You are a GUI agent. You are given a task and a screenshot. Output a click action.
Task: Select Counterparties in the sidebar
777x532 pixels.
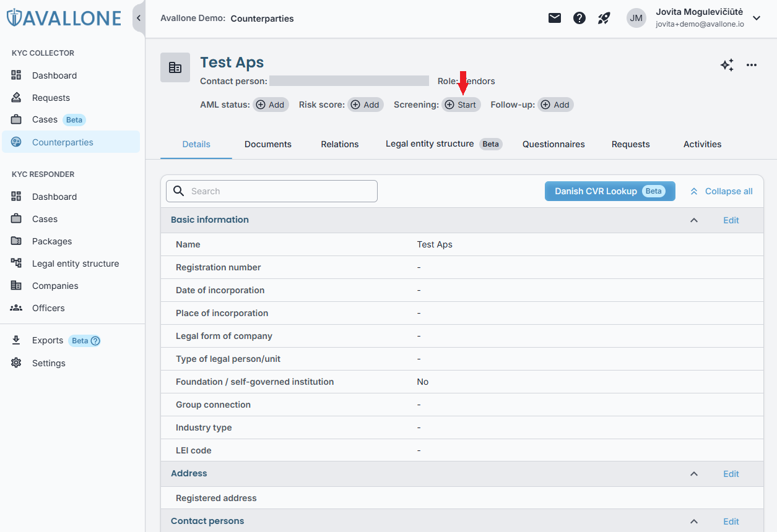point(71,142)
